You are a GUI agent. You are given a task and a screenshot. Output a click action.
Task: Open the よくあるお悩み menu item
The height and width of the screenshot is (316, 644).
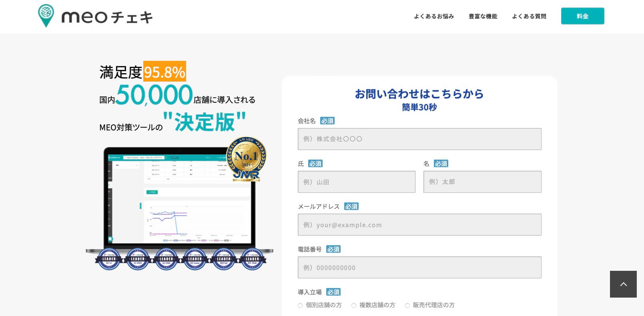tap(434, 16)
